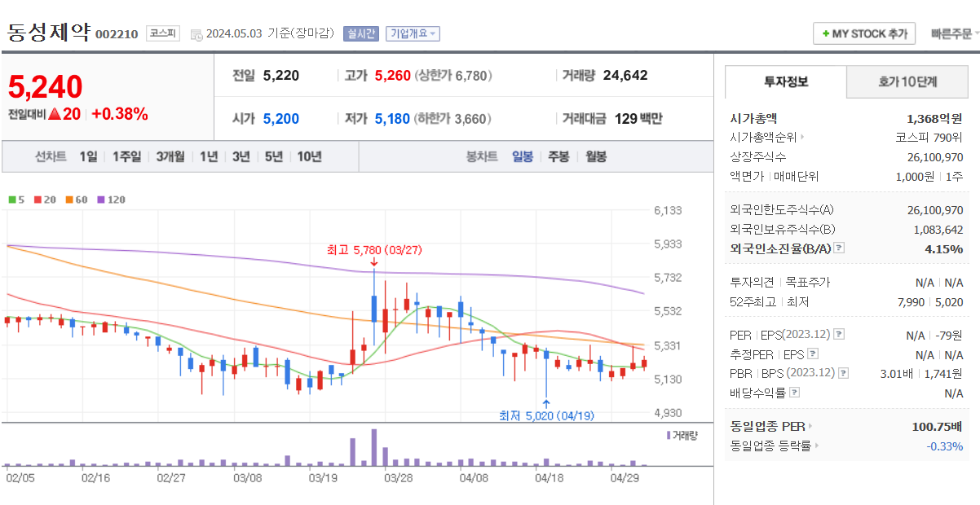Click the green plus icon on MY STOCK 추가

tap(825, 34)
